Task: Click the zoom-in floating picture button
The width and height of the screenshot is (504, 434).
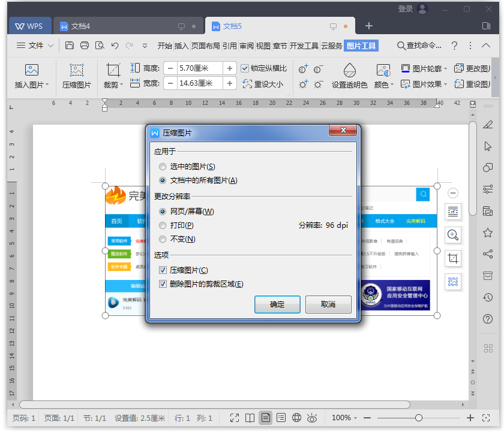Action: (x=453, y=235)
